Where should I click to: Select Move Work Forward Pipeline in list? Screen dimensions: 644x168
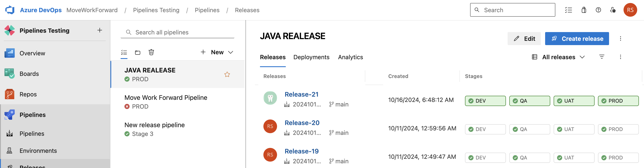point(166,97)
